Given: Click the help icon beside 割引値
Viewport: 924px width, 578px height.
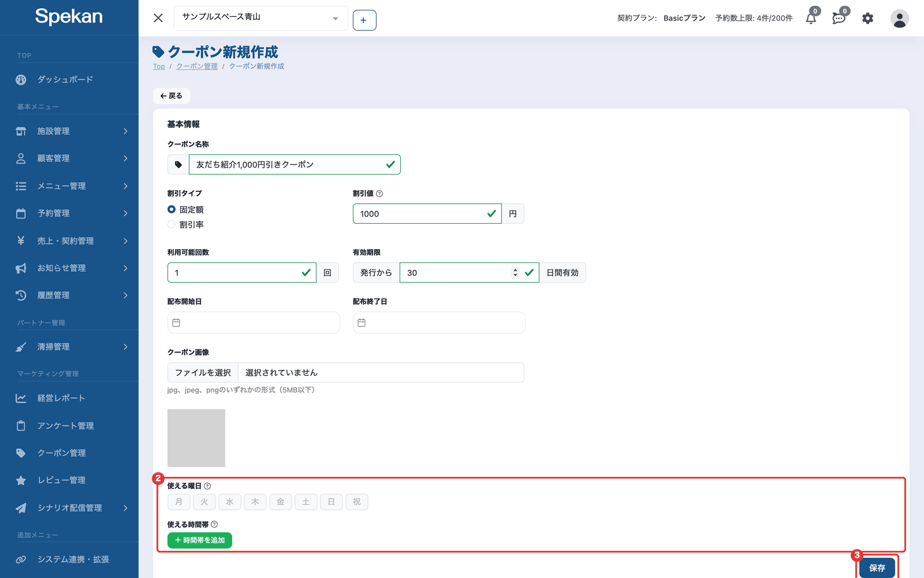Looking at the screenshot, I should coord(379,194).
